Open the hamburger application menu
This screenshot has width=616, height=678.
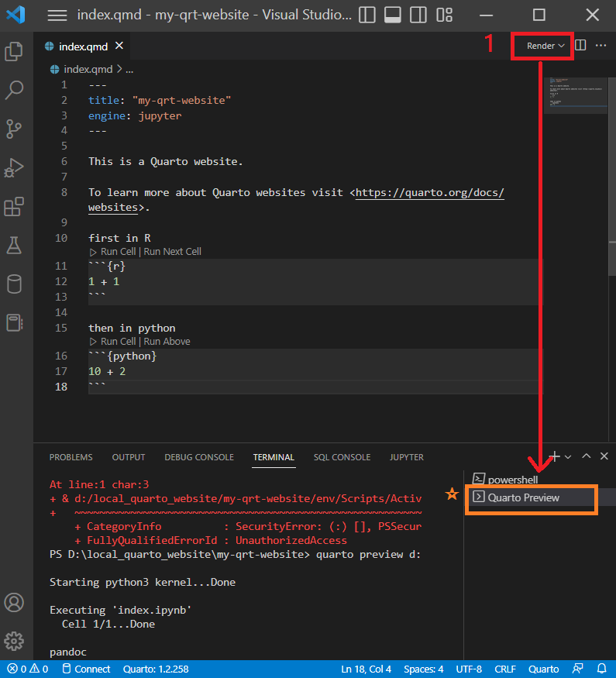point(57,15)
